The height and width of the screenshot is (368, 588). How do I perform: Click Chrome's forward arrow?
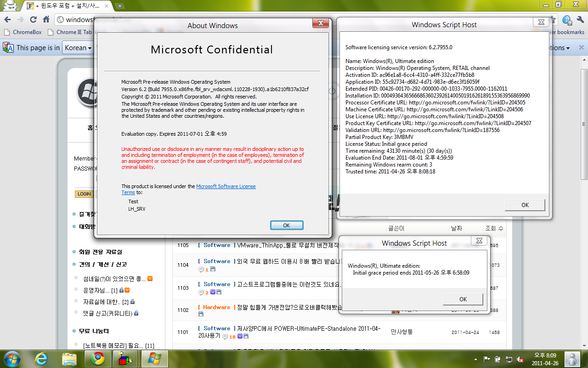[x=20, y=20]
